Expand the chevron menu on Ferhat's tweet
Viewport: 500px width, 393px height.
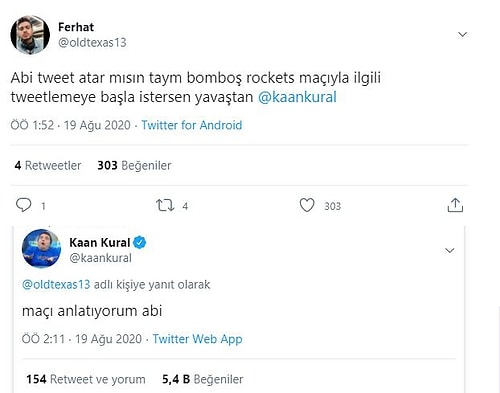pos(462,34)
